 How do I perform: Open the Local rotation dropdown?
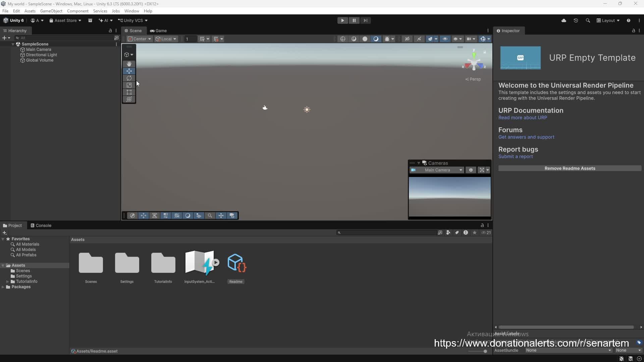(x=166, y=39)
